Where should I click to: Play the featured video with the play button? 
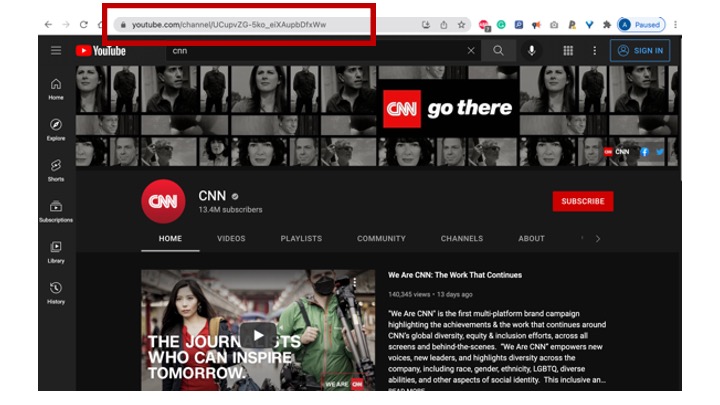pyautogui.click(x=258, y=335)
